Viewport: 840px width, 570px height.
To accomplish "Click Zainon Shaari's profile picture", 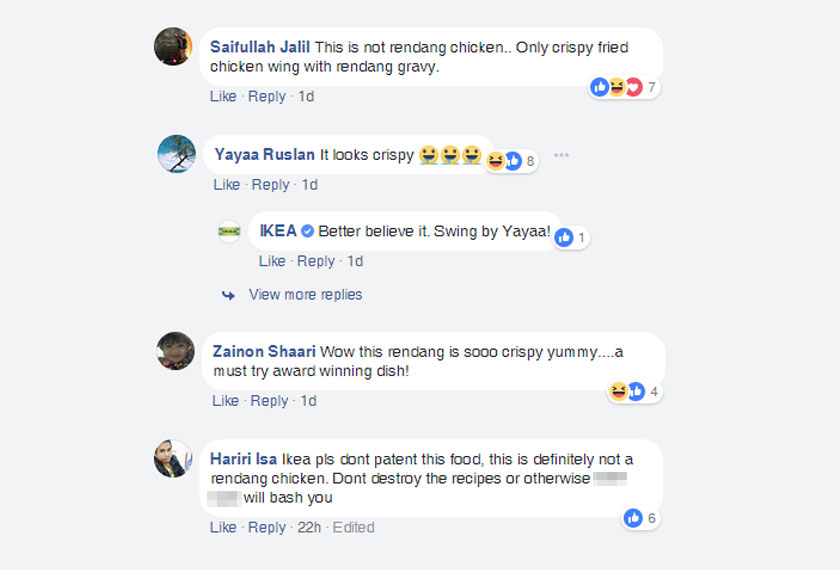I will tap(175, 351).
